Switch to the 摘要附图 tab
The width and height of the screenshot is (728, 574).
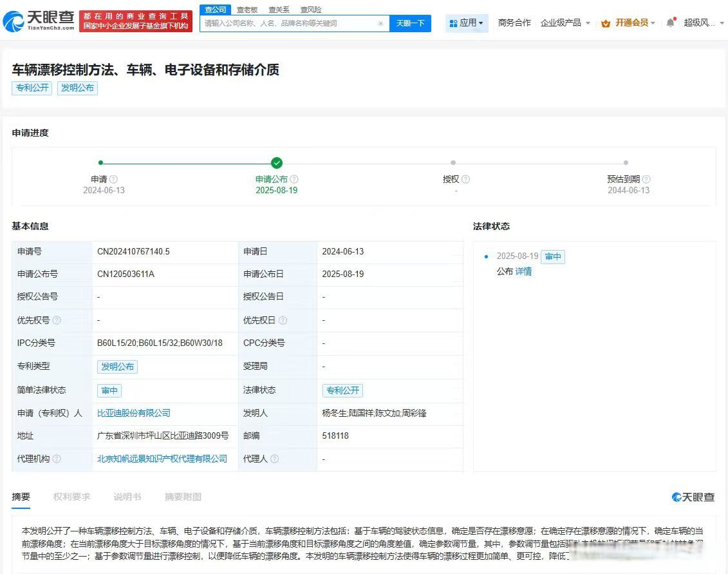[183, 497]
